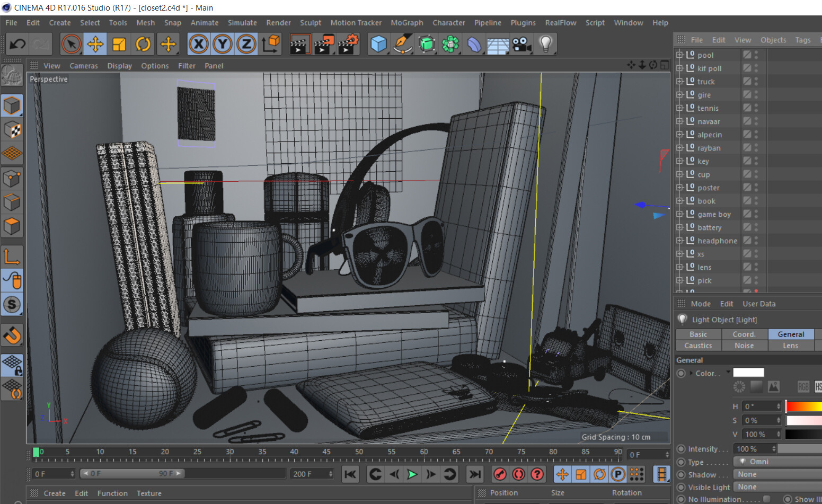Select the Move tool in toolbar
822x504 pixels.
pos(95,44)
